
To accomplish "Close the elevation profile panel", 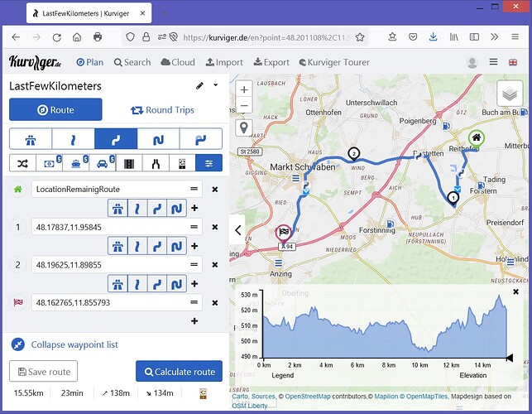I will [515, 291].
